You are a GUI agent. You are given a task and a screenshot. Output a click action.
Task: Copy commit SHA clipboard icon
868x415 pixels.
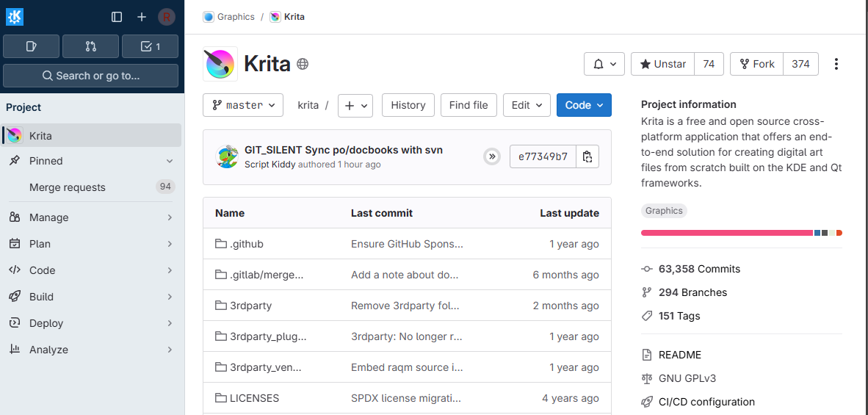(x=588, y=156)
